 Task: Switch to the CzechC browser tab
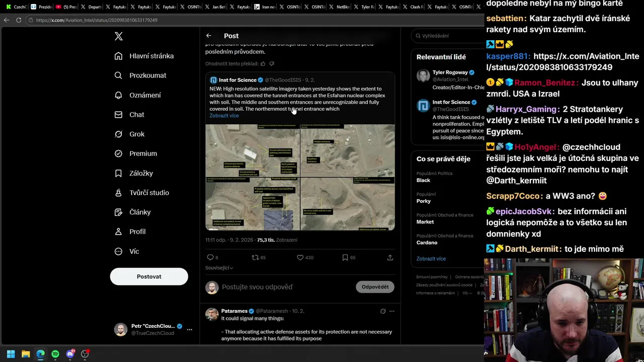[16, 7]
